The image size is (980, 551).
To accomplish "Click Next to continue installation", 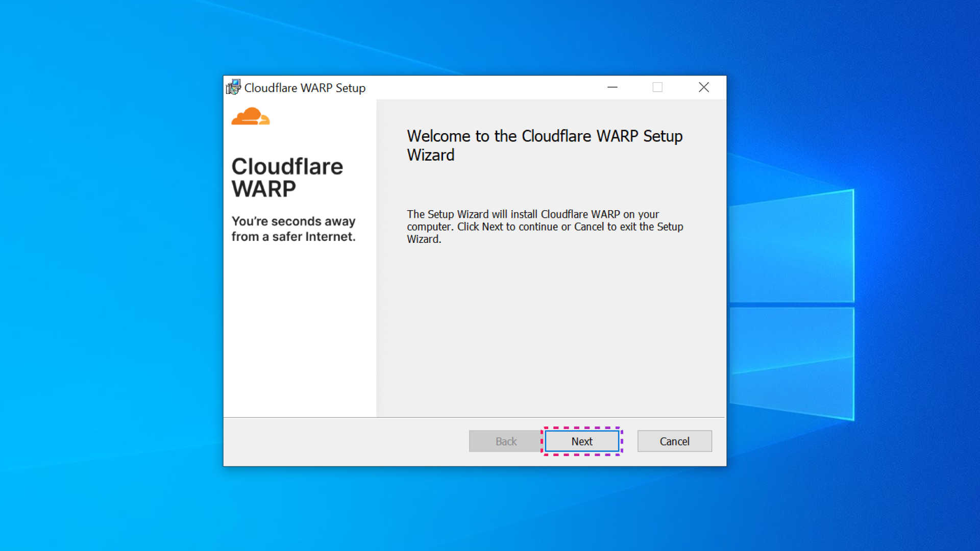I will pos(582,441).
